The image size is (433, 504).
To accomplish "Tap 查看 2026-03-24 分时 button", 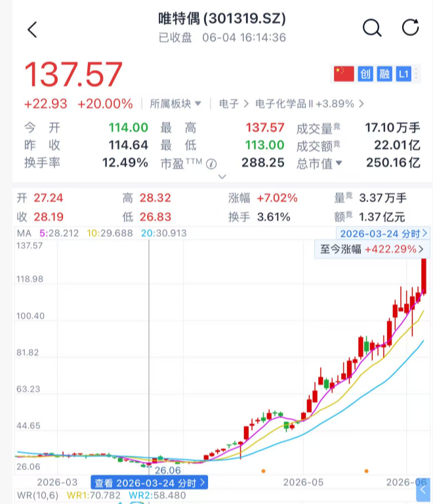I will pyautogui.click(x=150, y=483).
